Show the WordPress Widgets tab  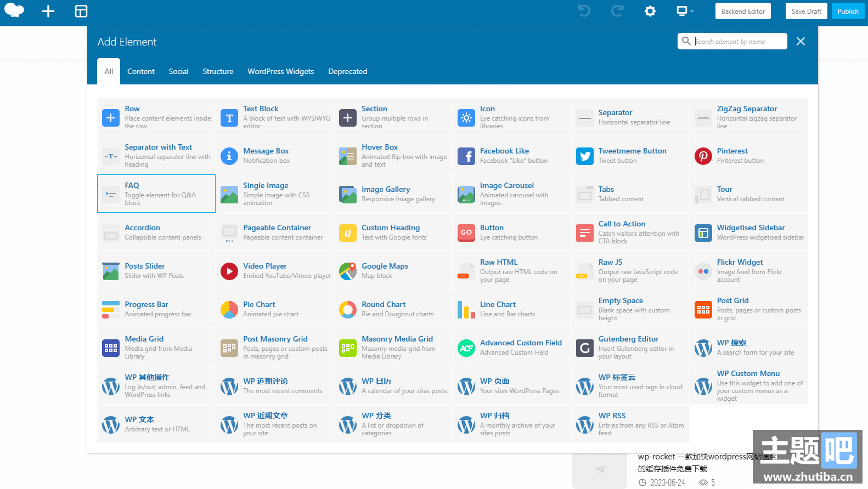(281, 71)
